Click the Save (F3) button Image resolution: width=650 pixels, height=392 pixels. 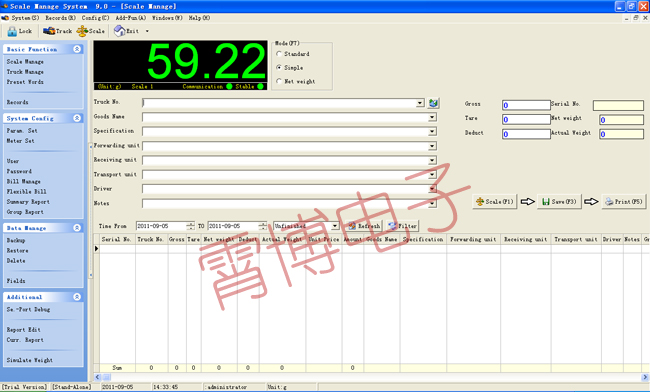(x=559, y=202)
